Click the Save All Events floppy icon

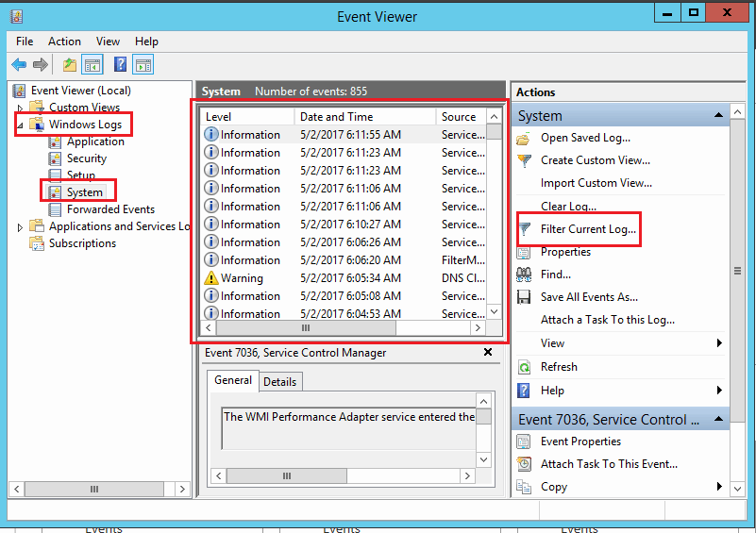pyautogui.click(x=524, y=297)
